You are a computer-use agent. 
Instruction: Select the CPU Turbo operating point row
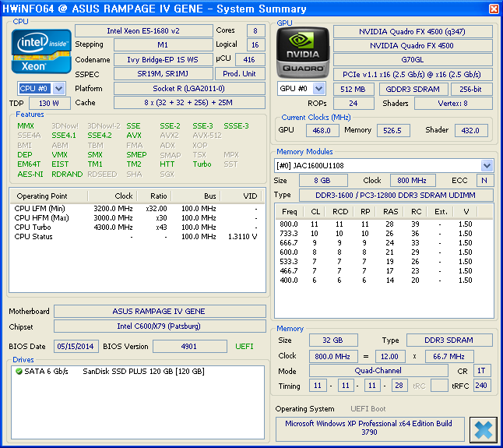click(136, 228)
